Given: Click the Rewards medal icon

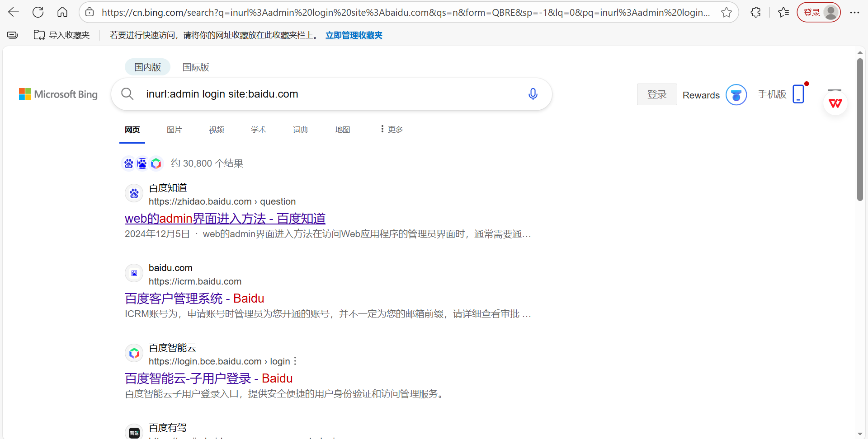Looking at the screenshot, I should click(x=736, y=95).
